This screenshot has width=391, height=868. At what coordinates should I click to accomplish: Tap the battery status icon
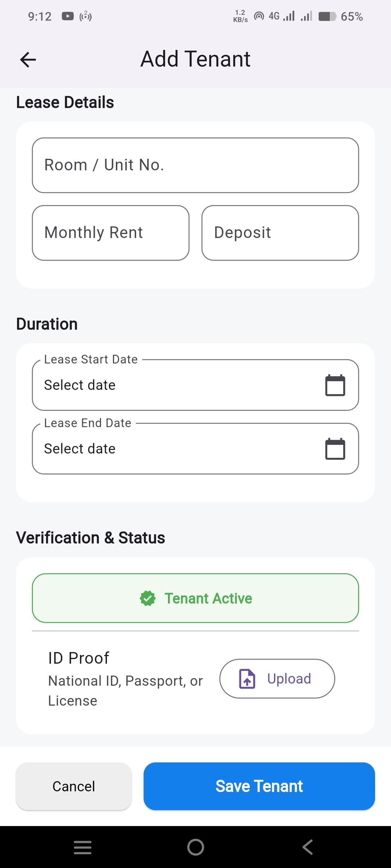point(327,16)
